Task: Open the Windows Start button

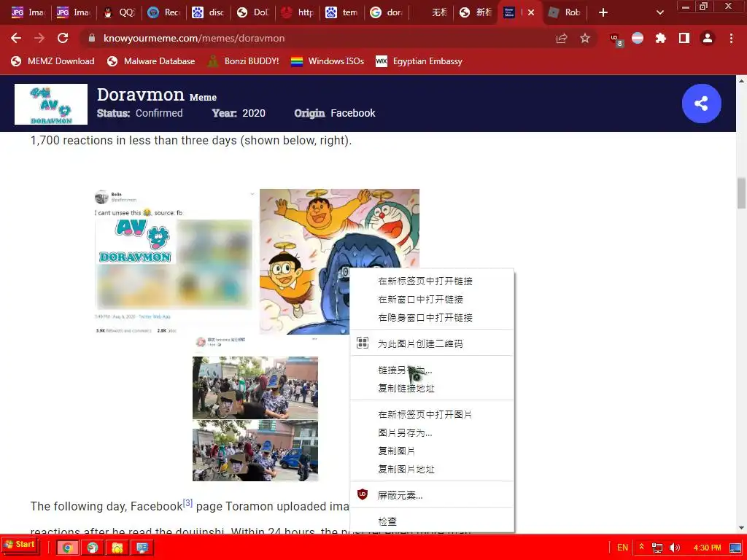Action: pyautogui.click(x=20, y=544)
